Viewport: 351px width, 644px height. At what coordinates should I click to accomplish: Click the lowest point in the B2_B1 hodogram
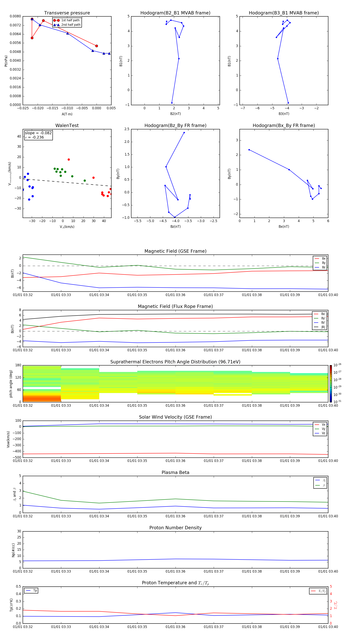point(172,103)
